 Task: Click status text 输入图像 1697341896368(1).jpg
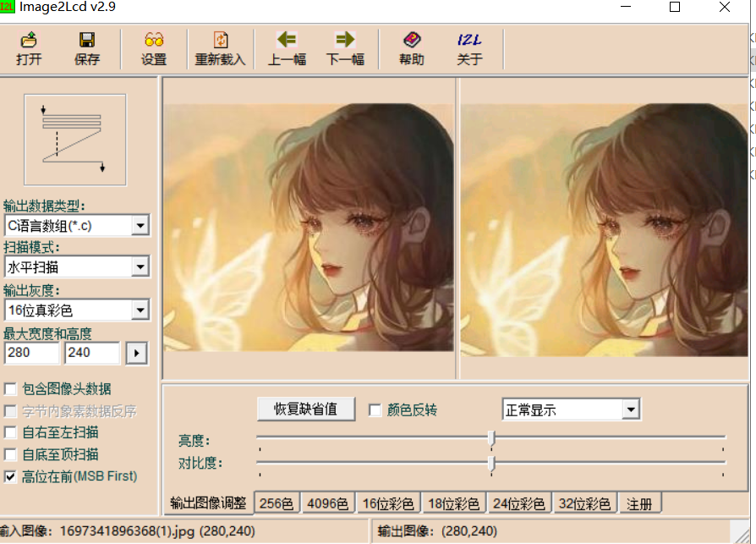[x=128, y=531]
